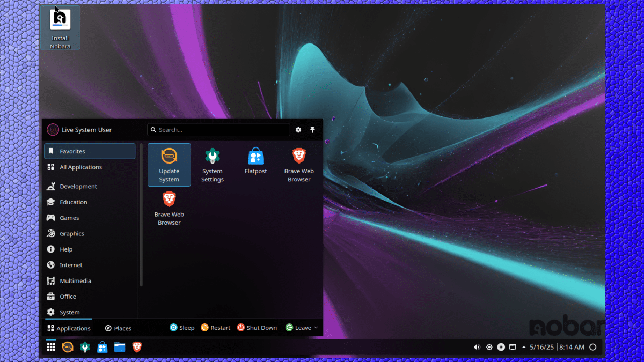Select the All Applications category
This screenshot has height=362, width=644.
click(80, 167)
